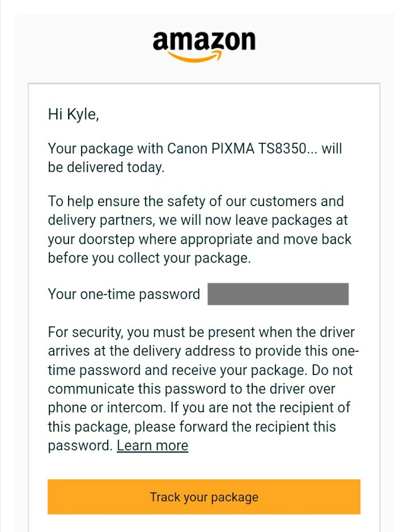Click the greyed-out one-time password box
The height and width of the screenshot is (532, 408).
point(278,294)
